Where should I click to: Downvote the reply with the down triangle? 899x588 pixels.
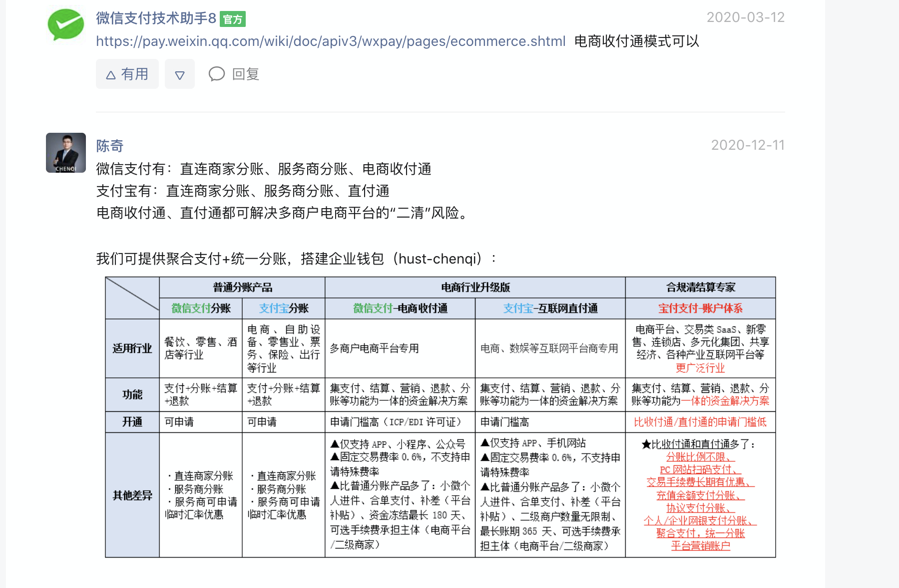point(180,74)
